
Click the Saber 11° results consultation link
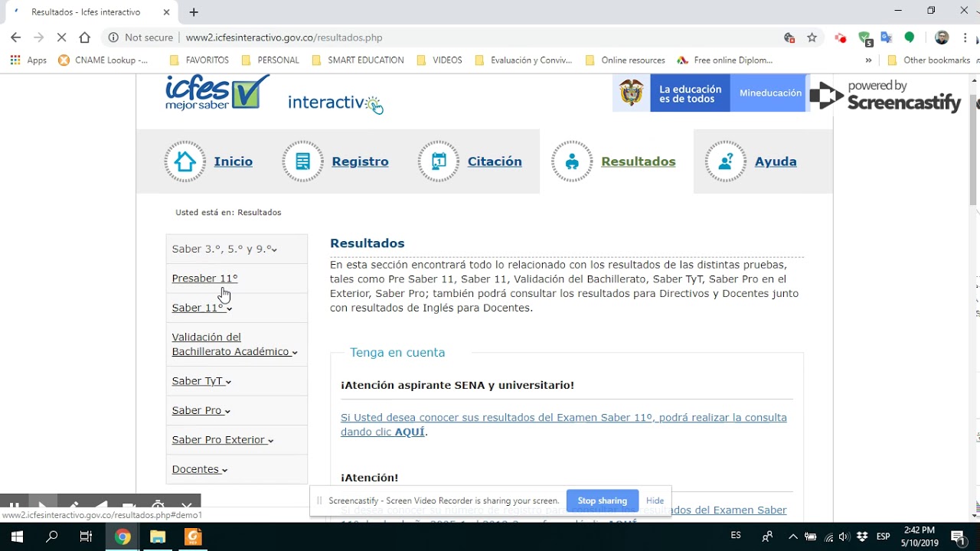(563, 425)
